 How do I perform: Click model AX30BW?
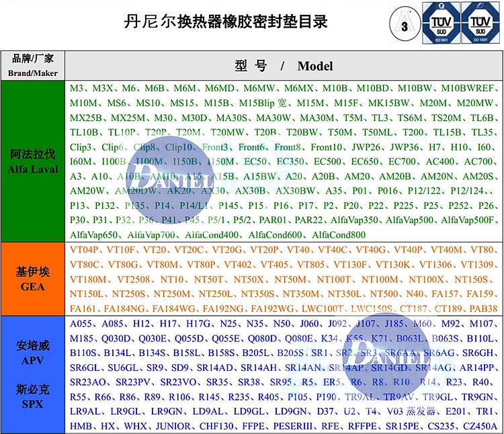(x=295, y=191)
